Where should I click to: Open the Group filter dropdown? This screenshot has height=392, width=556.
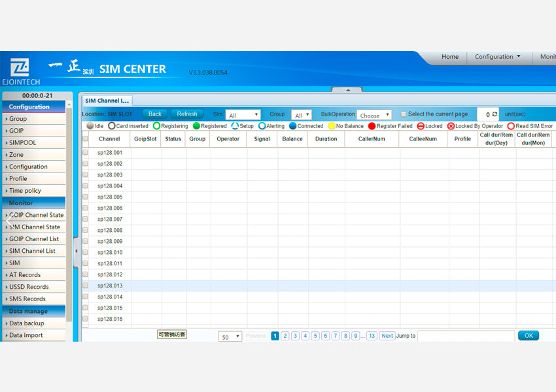302,115
